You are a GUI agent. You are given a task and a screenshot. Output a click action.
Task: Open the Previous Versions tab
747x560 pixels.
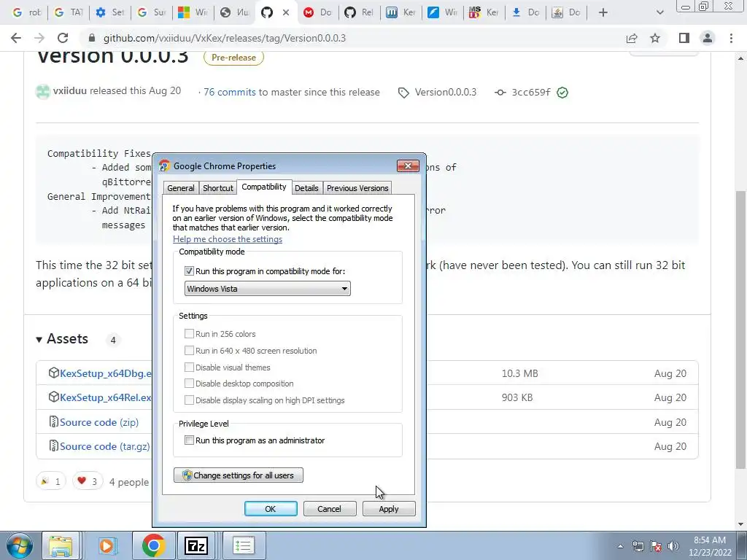pos(357,188)
